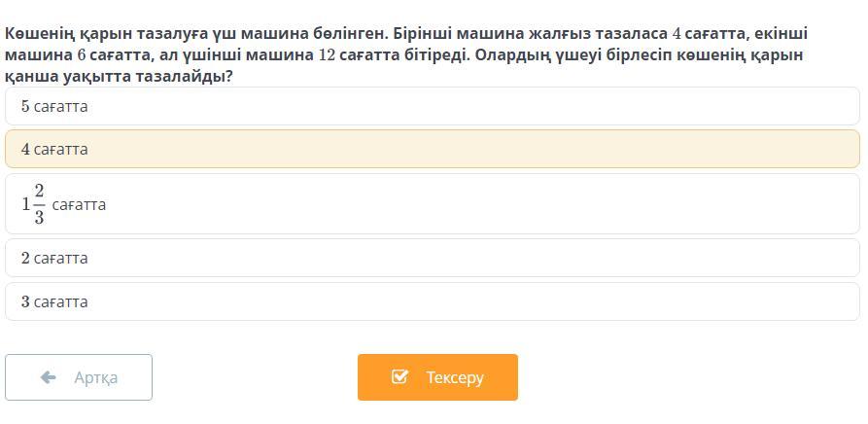The width and height of the screenshot is (868, 424).
Task: Click the question text about snow machines
Action: (x=389, y=54)
